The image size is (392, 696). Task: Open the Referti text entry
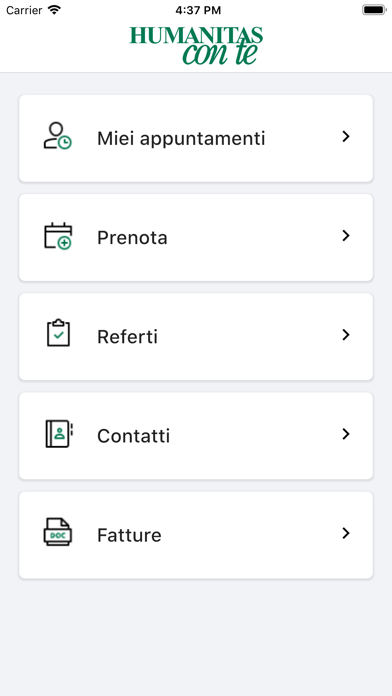(127, 336)
